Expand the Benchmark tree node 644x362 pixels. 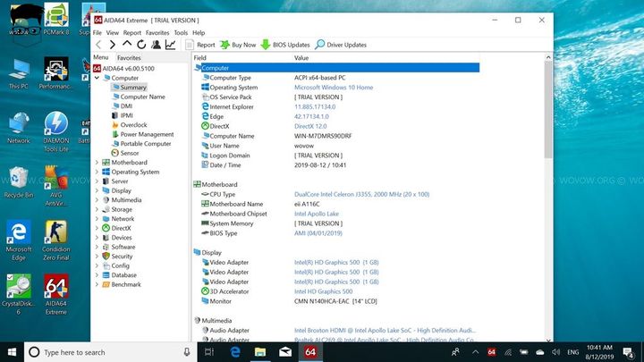97,284
